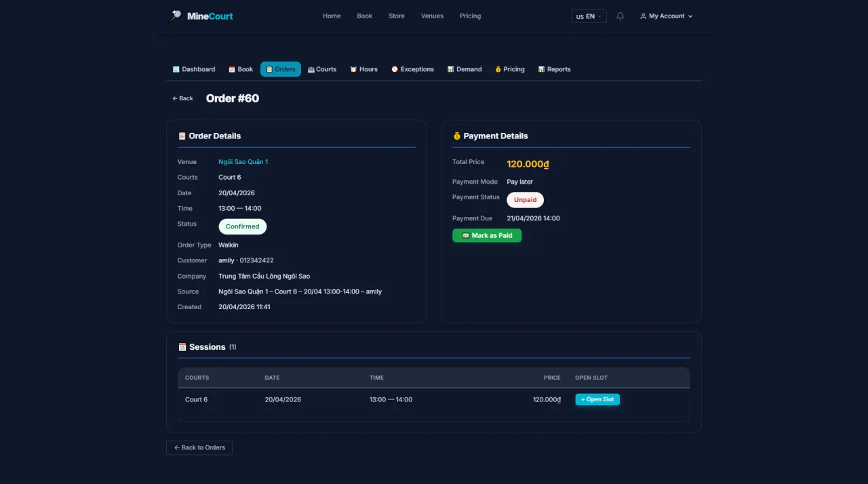Image resolution: width=868 pixels, height=484 pixels.
Task: Open the Pricing tab in admin bar
Action: (x=510, y=69)
